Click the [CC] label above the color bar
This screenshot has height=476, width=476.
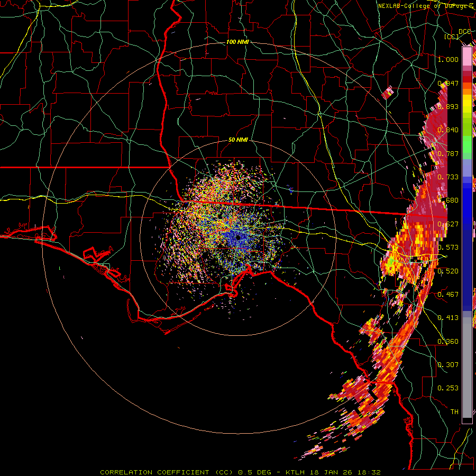point(452,36)
